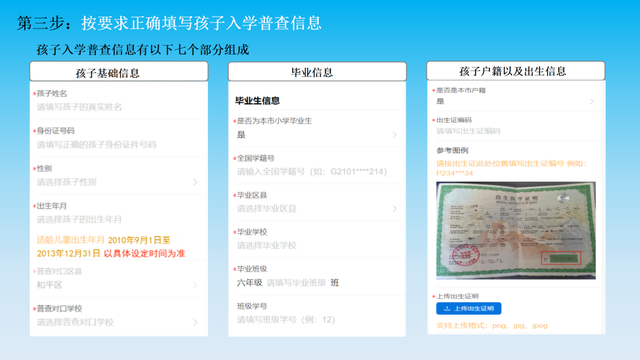This screenshot has width=640, height=360.
Task: Click the 毕业班级 class number field
Action: point(296,283)
